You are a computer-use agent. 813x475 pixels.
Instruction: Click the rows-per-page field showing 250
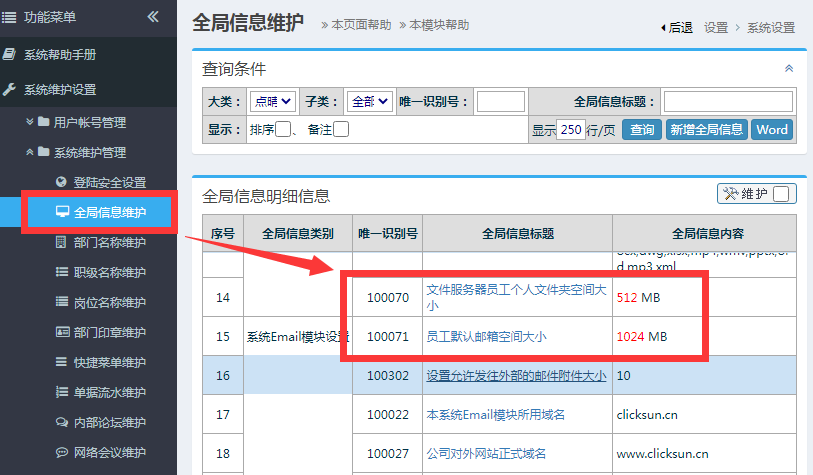click(x=571, y=130)
